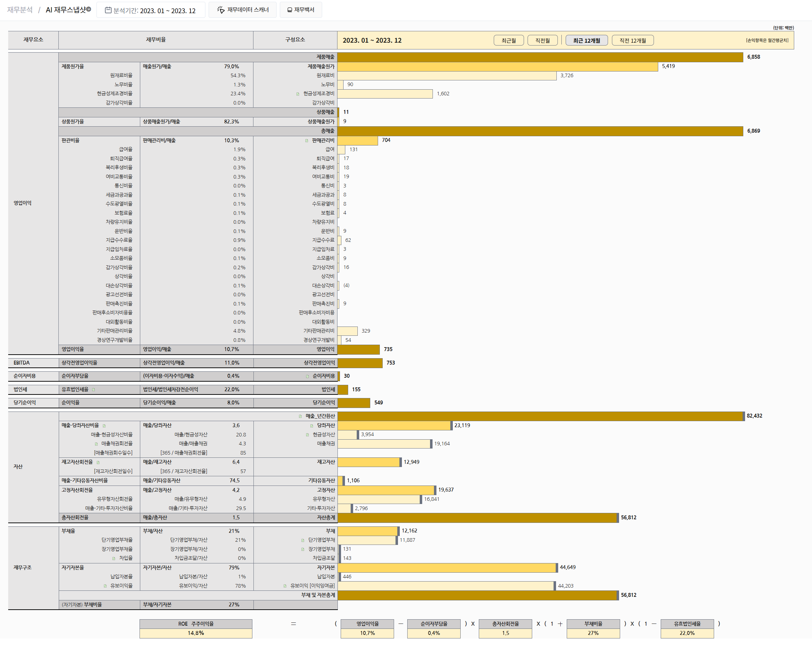The width and height of the screenshot is (812, 647).
Task: Click the note icon next to 순이자비용
Action: pyautogui.click(x=307, y=376)
